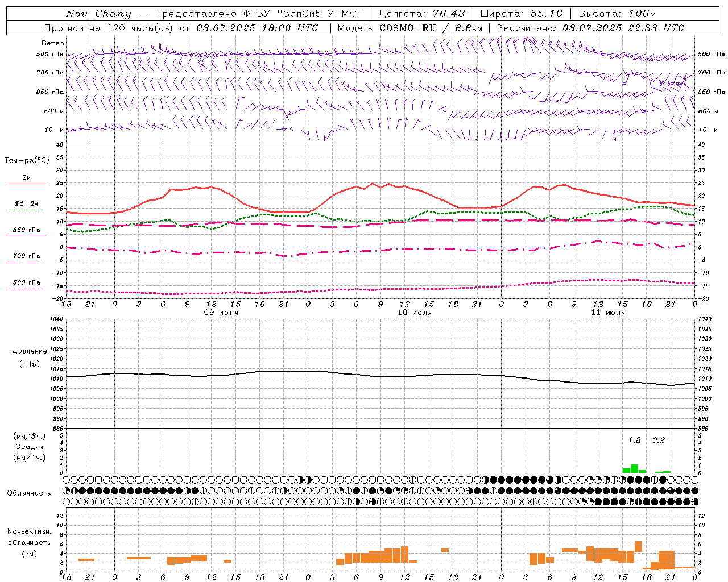Click the '(мм/1ч.)' precipitation unit label
This screenshot has height=582, width=728.
(x=29, y=458)
